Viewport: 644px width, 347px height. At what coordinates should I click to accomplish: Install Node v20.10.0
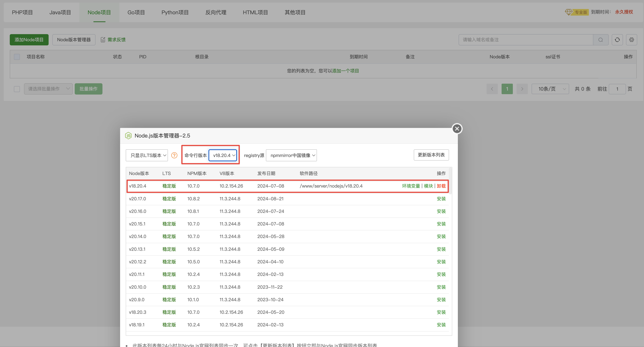pos(441,287)
